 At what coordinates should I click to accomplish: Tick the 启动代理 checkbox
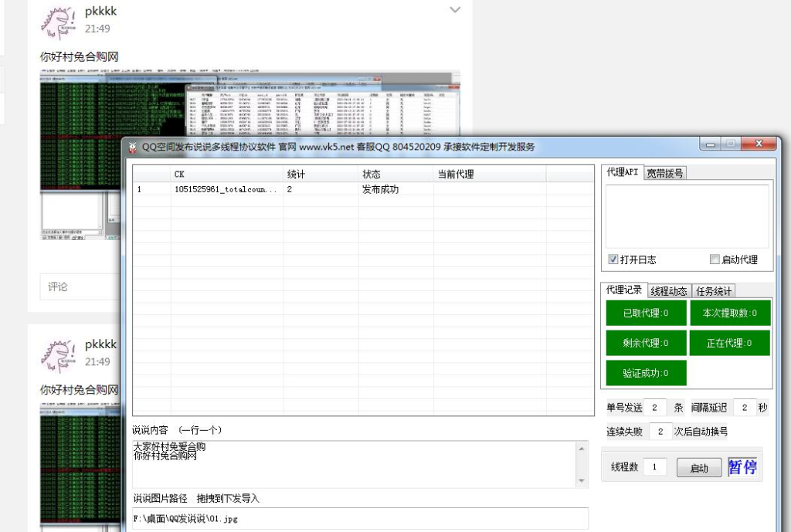(715, 259)
